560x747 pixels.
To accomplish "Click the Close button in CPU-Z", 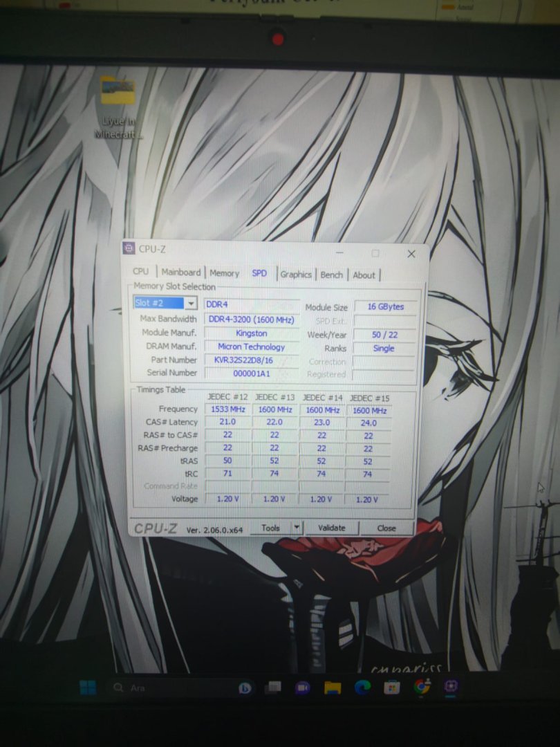I will pos(386,528).
